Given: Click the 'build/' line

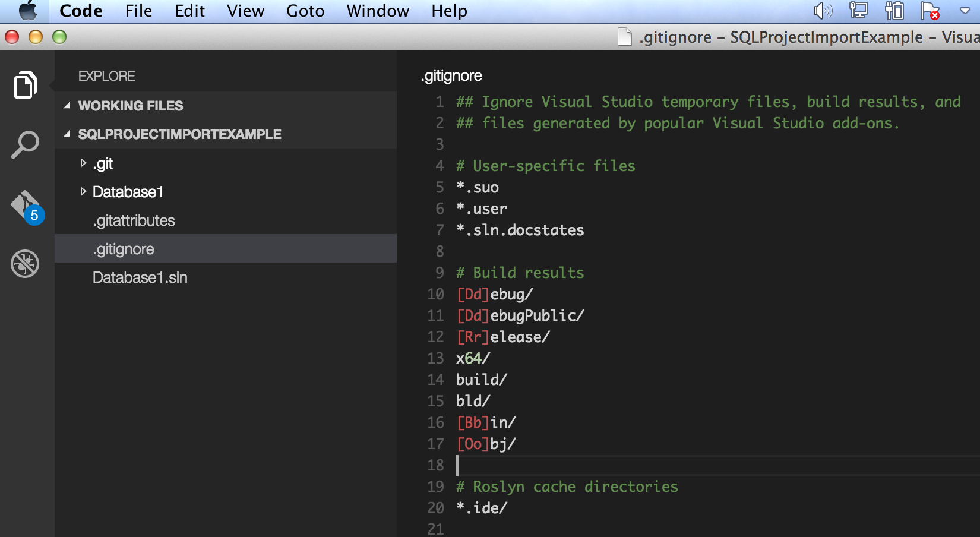Looking at the screenshot, I should tap(482, 380).
